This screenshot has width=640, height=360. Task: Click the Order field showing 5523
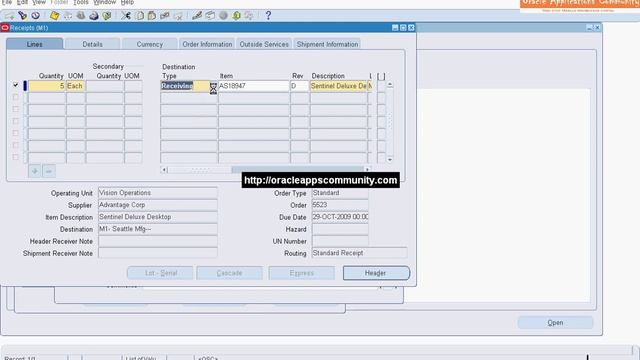340,205
